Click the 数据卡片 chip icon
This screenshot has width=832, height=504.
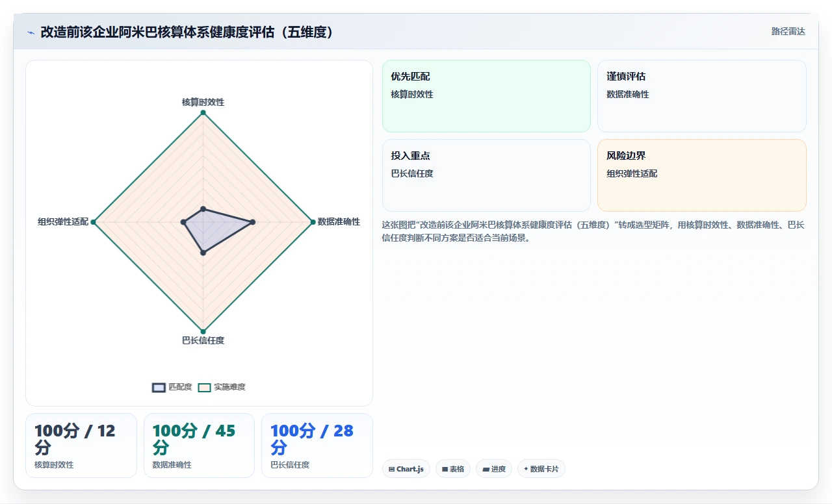click(526, 469)
